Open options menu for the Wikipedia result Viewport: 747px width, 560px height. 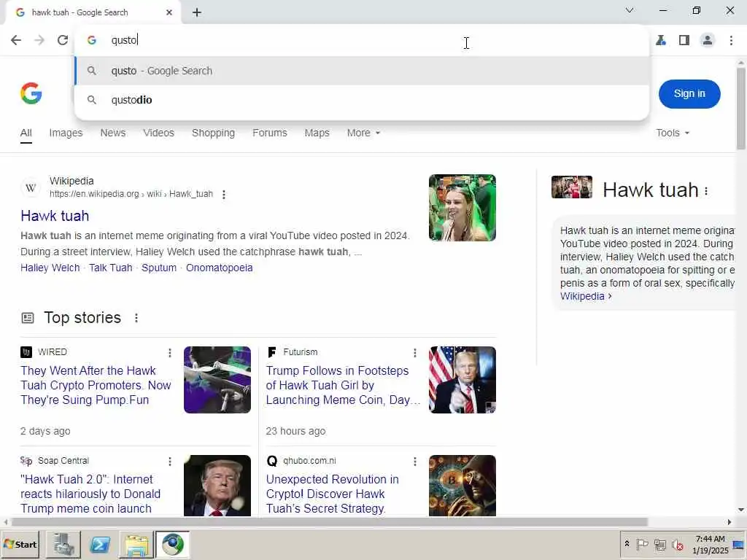click(224, 194)
